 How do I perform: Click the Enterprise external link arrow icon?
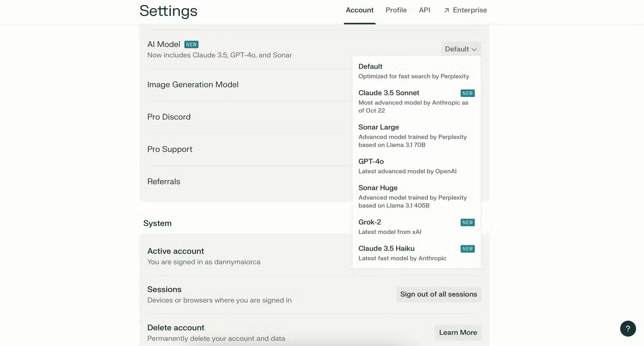[x=447, y=11]
